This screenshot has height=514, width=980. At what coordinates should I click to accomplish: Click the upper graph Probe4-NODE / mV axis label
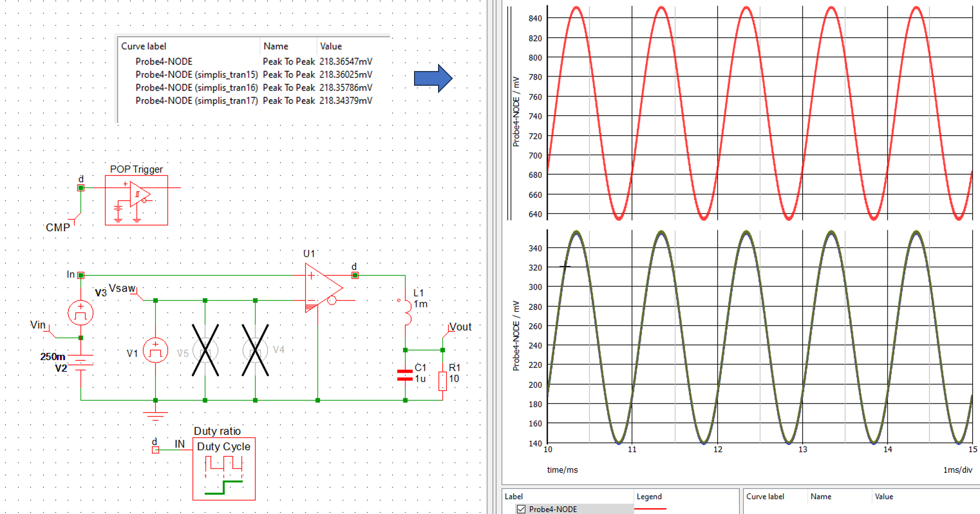(x=515, y=112)
